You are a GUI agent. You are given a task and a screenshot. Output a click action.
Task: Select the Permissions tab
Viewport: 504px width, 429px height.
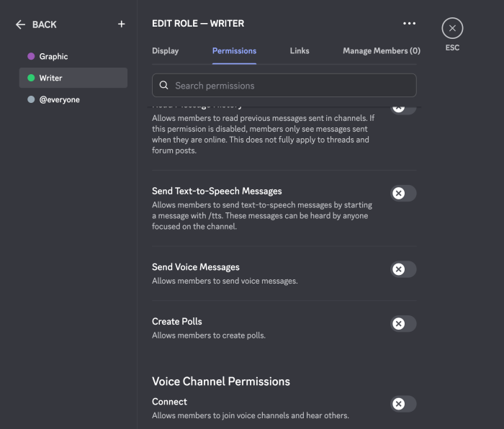pyautogui.click(x=234, y=51)
